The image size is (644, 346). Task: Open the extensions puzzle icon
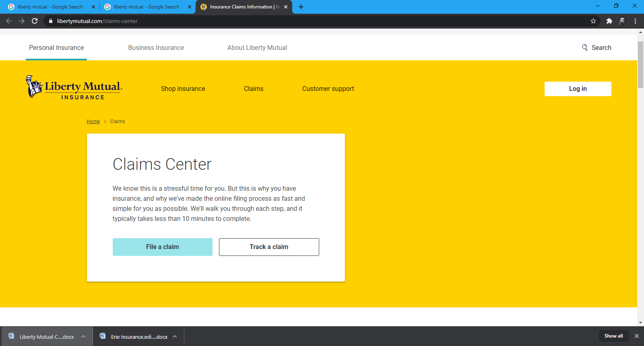click(x=609, y=21)
